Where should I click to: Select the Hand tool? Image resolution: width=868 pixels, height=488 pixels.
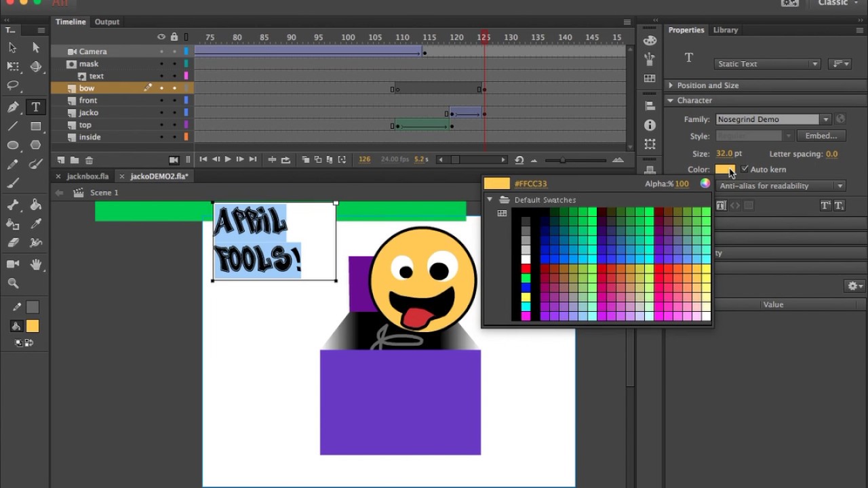pos(36,264)
